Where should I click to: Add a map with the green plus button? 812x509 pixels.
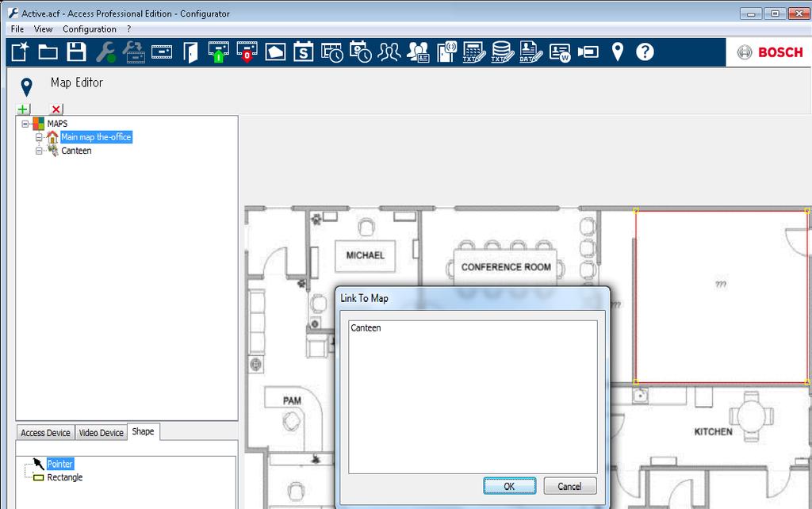tap(23, 109)
